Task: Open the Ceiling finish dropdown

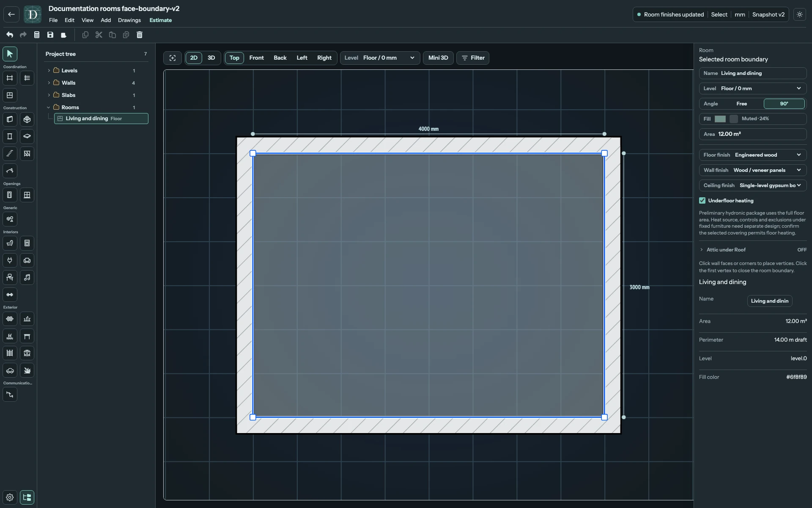Action: point(753,185)
